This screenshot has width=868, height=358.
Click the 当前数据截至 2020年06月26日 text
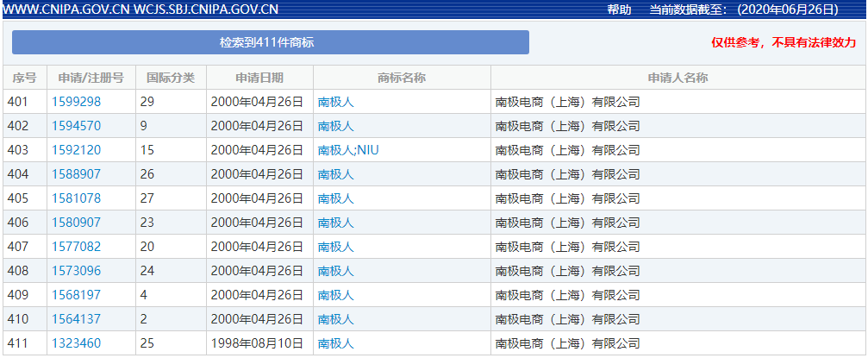[744, 9]
